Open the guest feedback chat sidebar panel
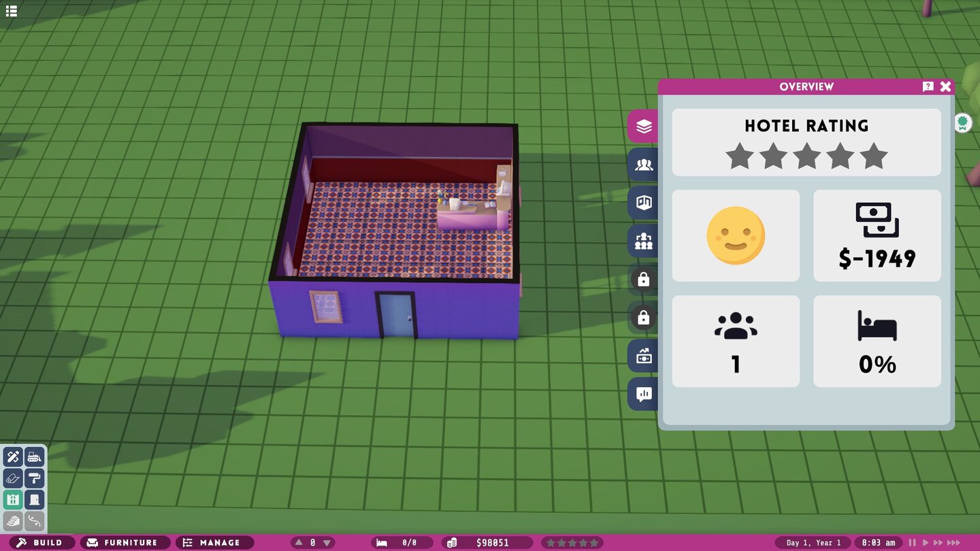Image resolution: width=980 pixels, height=551 pixels. (643, 395)
